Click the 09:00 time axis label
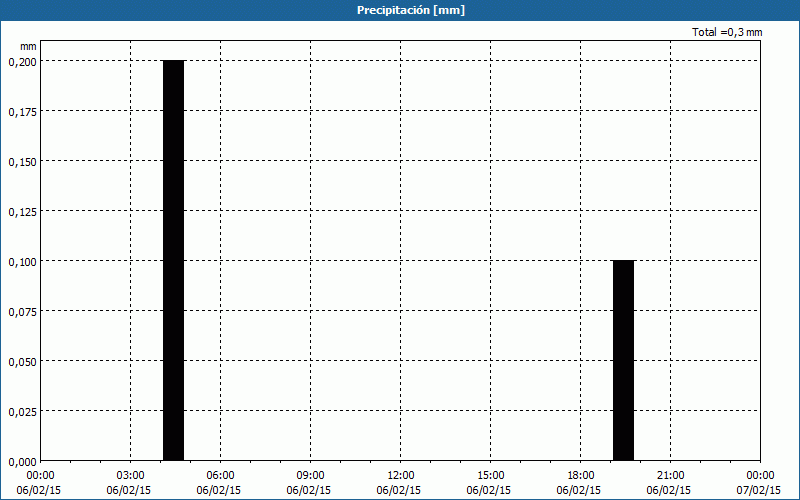The image size is (800, 500). pyautogui.click(x=311, y=476)
